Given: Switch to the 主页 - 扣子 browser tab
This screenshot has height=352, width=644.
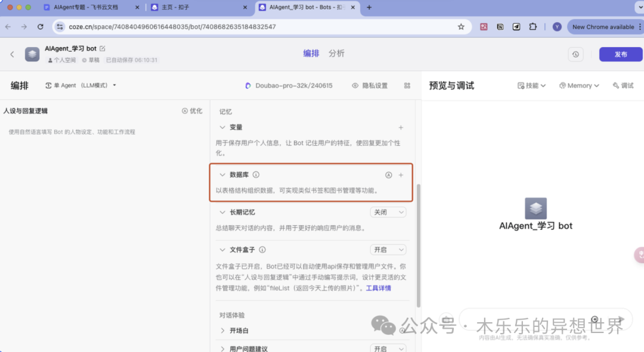Looking at the screenshot, I should pos(197,8).
